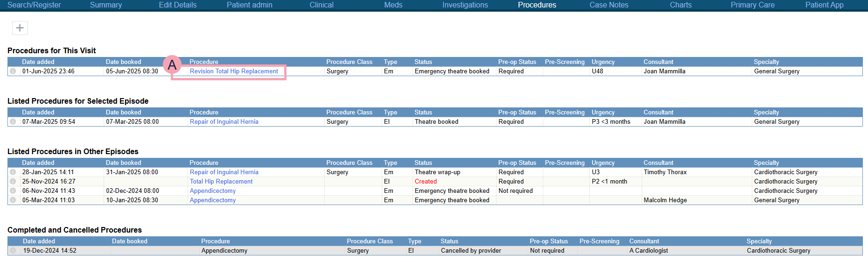This screenshot has height=262, width=868.
Task: Go to the Meds tab
Action: [393, 5]
